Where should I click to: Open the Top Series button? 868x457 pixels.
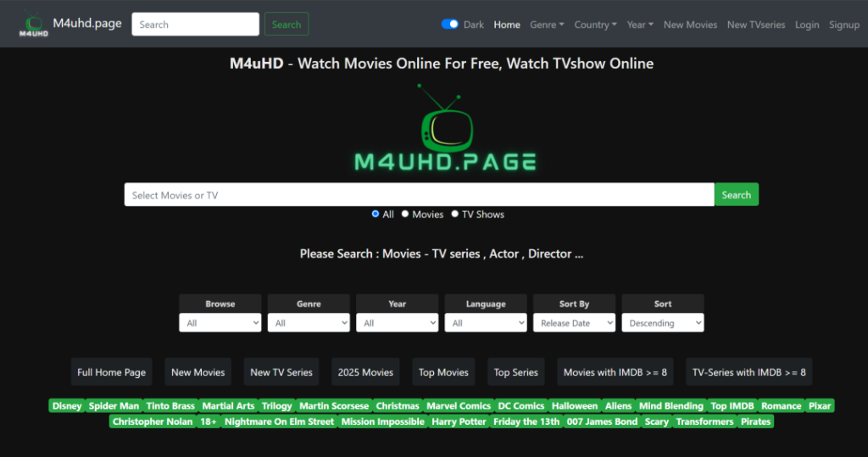click(x=516, y=372)
